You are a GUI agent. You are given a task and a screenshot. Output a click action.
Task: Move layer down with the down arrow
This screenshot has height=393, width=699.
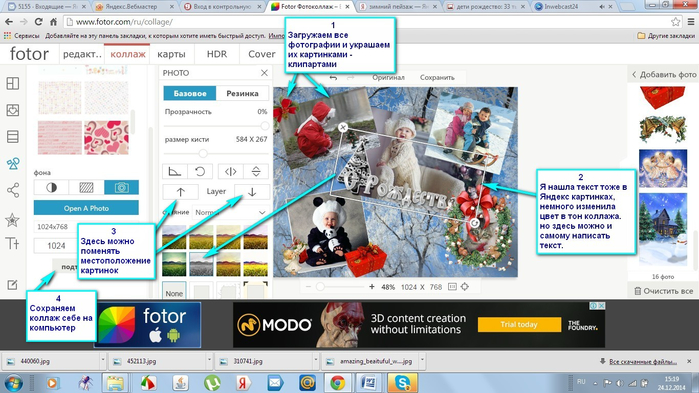[252, 192]
